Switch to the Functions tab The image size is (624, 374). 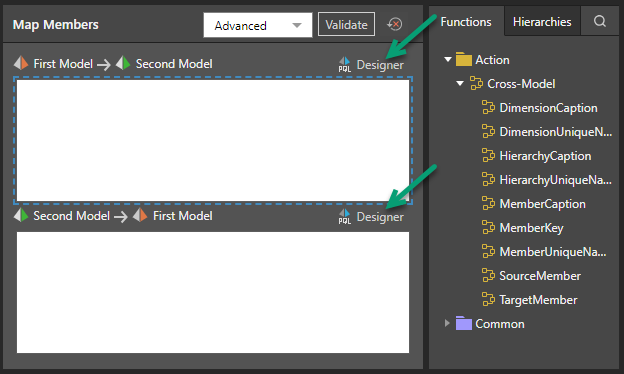(x=466, y=21)
